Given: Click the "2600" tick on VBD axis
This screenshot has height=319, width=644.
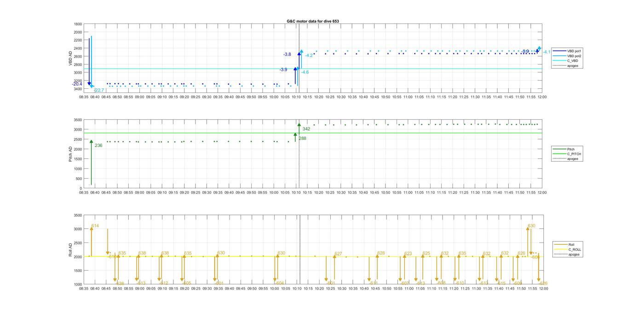Looking at the screenshot, I should [x=78, y=56].
